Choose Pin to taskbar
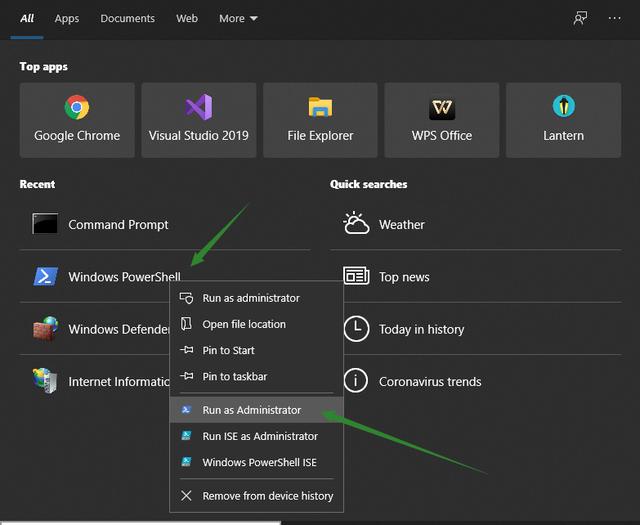640x525 pixels. point(256,376)
